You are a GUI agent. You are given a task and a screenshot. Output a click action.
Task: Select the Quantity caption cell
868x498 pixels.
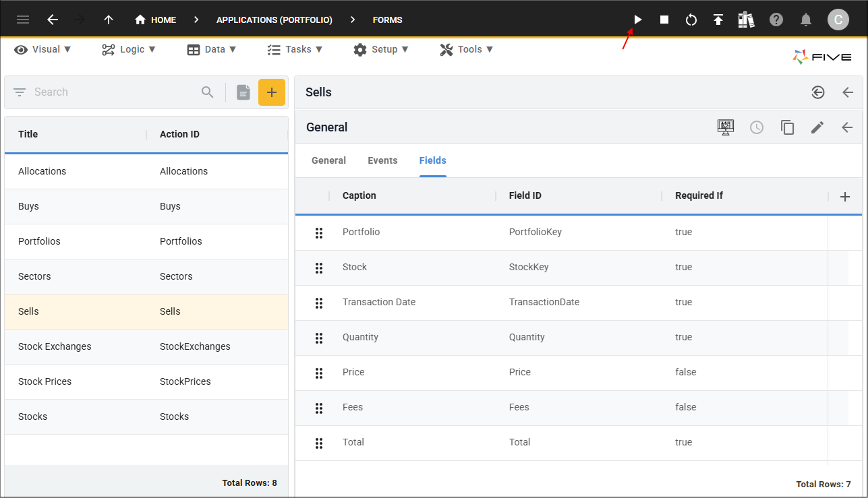click(360, 337)
